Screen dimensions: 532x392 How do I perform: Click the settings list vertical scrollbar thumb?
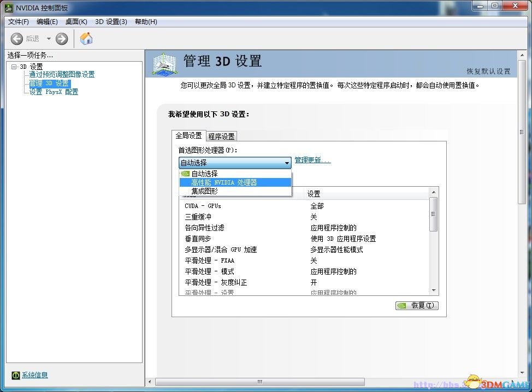click(x=433, y=214)
